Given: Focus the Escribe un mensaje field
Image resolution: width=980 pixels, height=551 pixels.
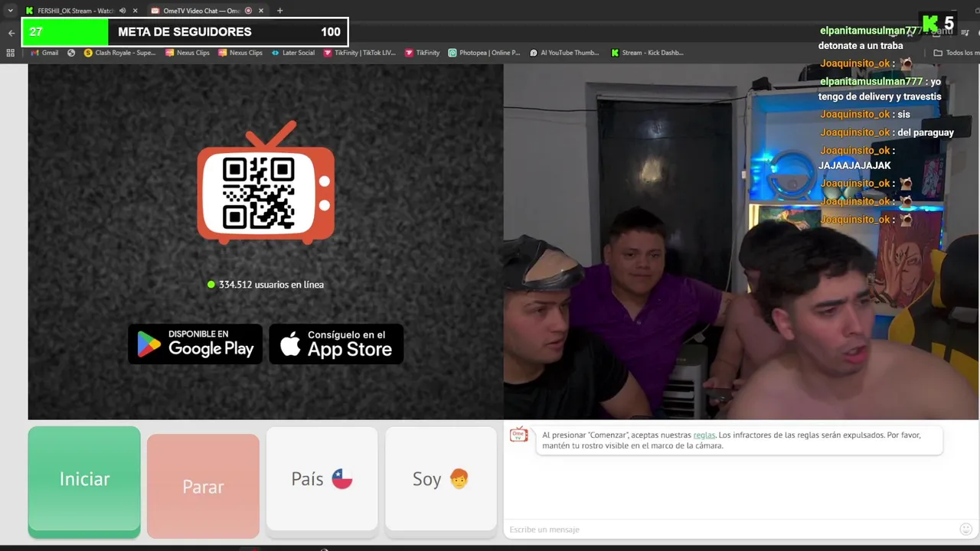Looking at the screenshot, I should pos(731,530).
